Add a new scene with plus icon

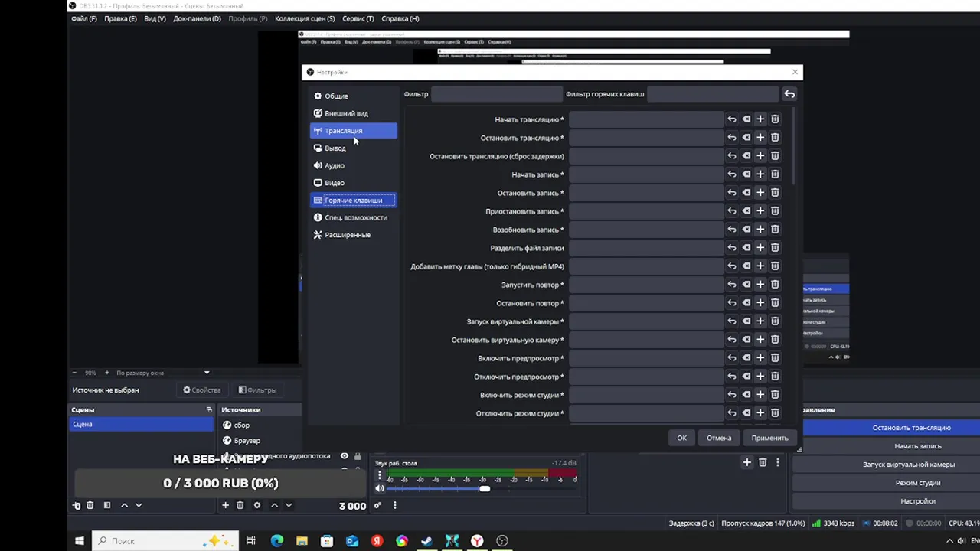[x=77, y=505]
